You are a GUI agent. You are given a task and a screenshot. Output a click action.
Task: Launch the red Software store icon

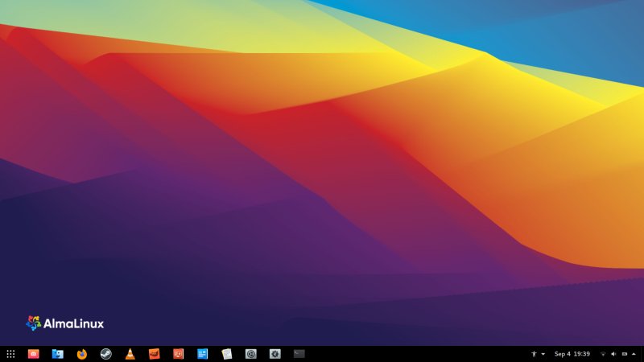pyautogui.click(x=33, y=354)
